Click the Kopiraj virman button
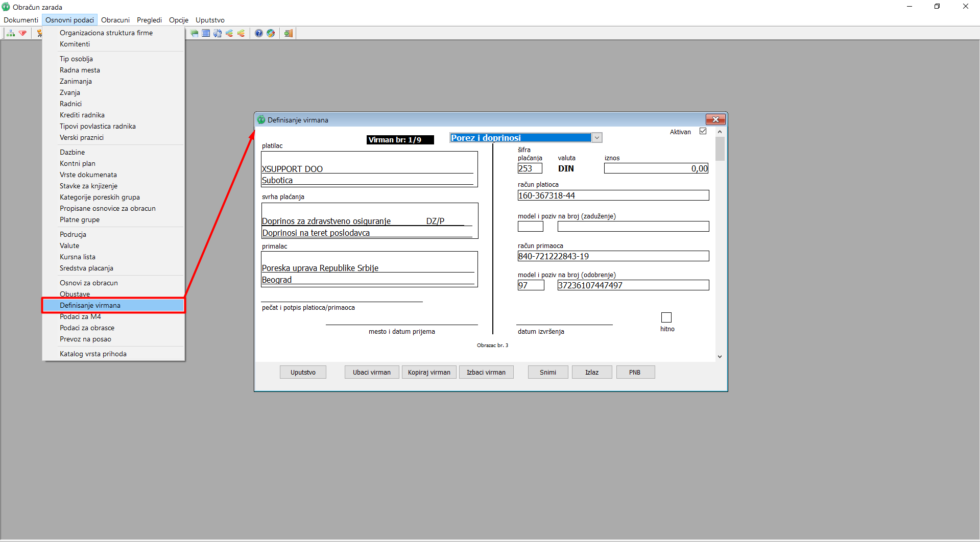This screenshot has height=542, width=980. point(429,372)
